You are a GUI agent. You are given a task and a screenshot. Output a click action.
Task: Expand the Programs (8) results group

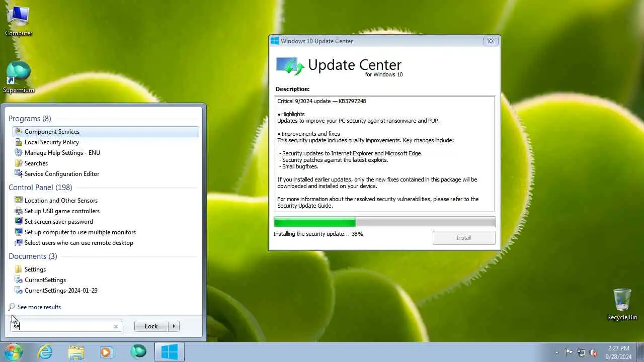tap(30, 119)
